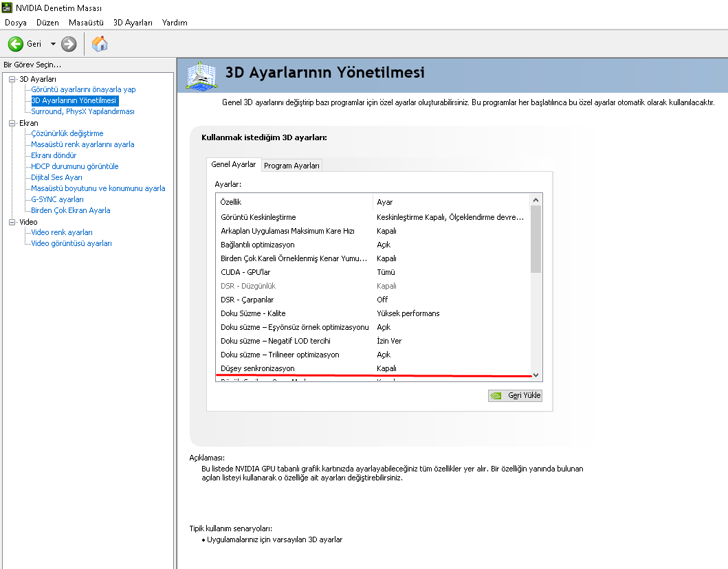Click the settings list scrollbar thumb
Viewport: 728px width, 569px height.
click(x=536, y=239)
